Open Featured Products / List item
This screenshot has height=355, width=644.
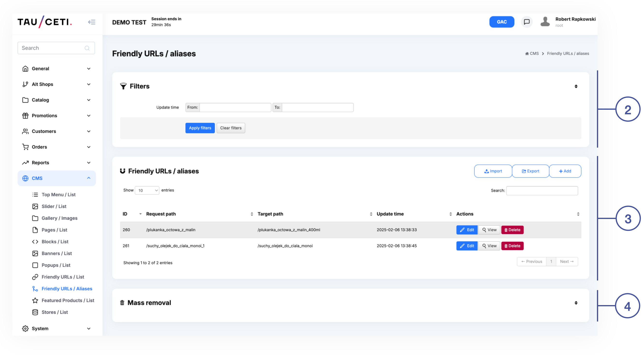68,300
